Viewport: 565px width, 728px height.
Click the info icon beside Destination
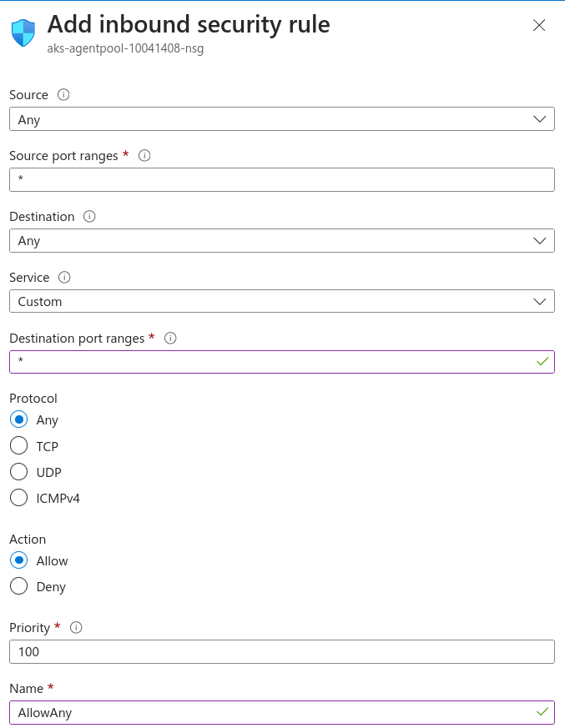pos(89,217)
